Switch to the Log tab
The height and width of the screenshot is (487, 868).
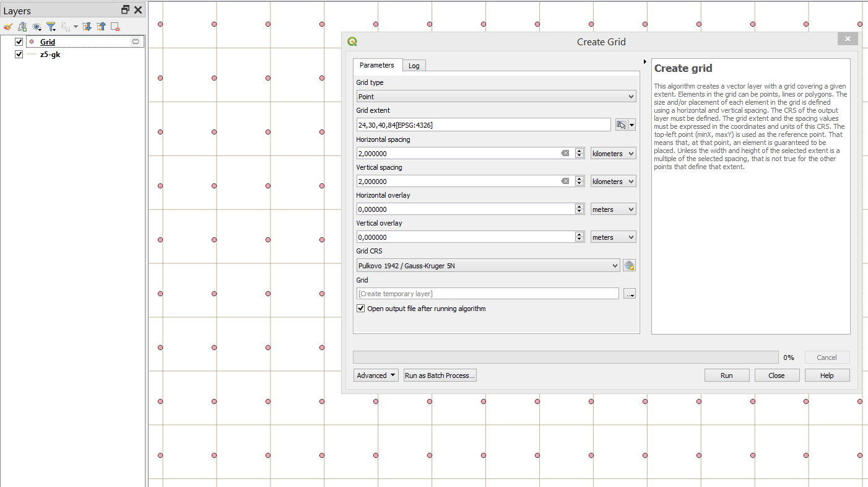[x=414, y=66]
